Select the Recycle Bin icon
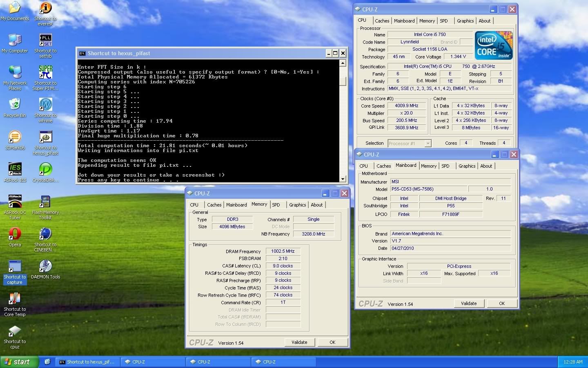The width and height of the screenshot is (588, 368). click(15, 104)
